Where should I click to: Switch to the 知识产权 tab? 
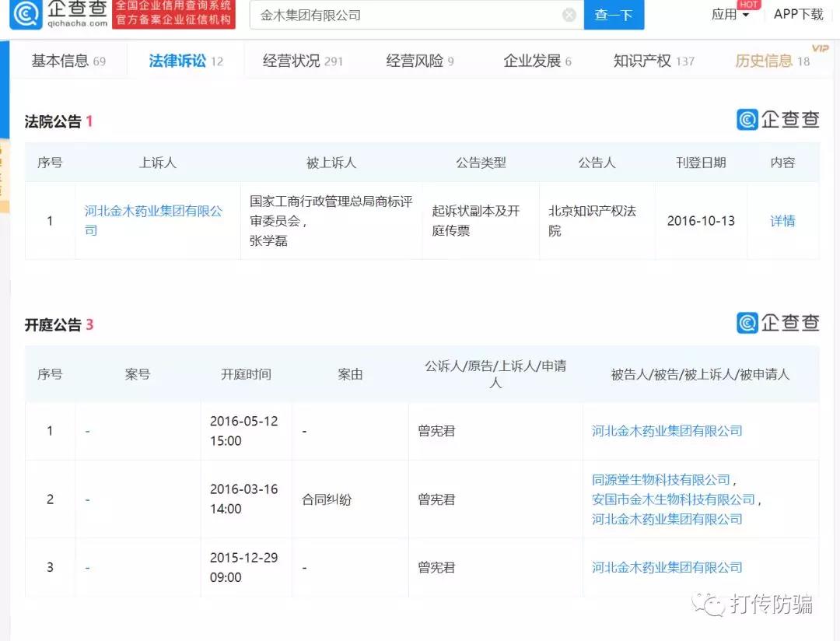[653, 61]
